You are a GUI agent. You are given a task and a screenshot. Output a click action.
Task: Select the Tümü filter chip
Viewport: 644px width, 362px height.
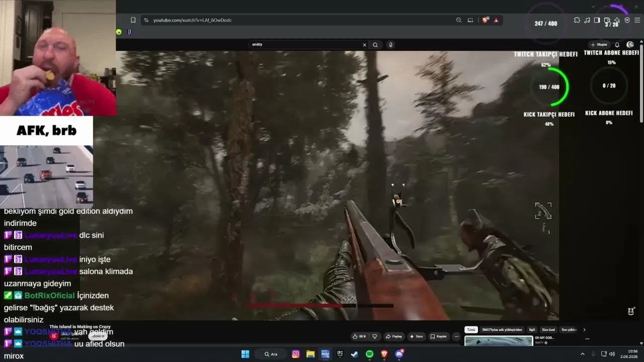471,330
